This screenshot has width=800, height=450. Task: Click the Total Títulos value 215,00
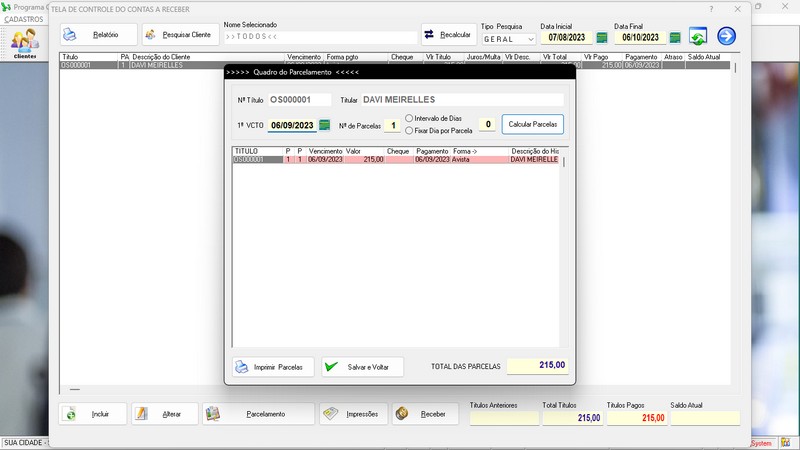[x=573, y=418]
